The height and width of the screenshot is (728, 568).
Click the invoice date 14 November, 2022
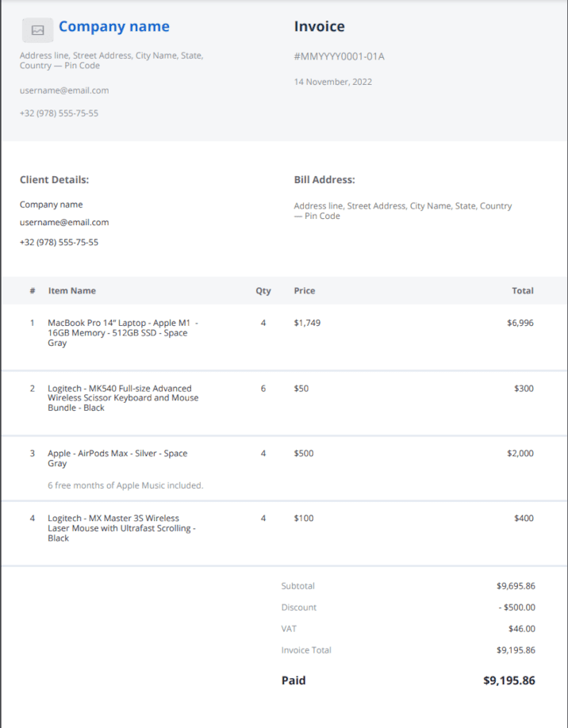[x=332, y=82]
